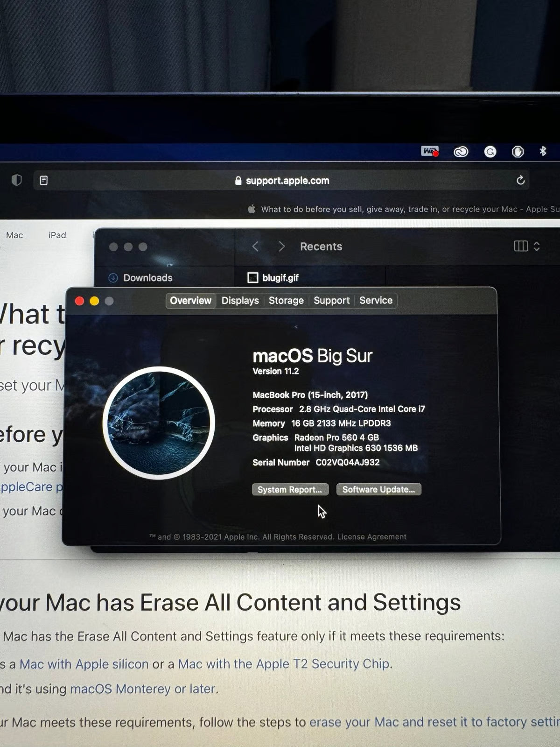
Task: Open the License Agreement link
Action: tap(371, 537)
